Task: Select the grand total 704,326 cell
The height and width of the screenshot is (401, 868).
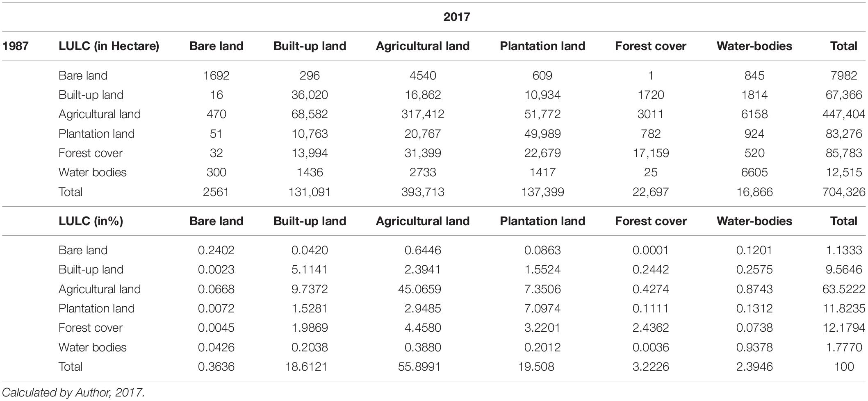Action: coord(843,192)
